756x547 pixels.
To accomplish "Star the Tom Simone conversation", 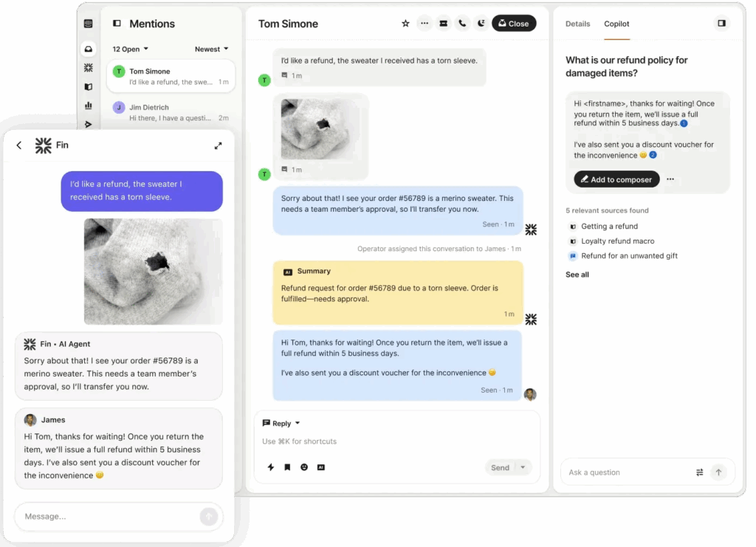I will 405,23.
